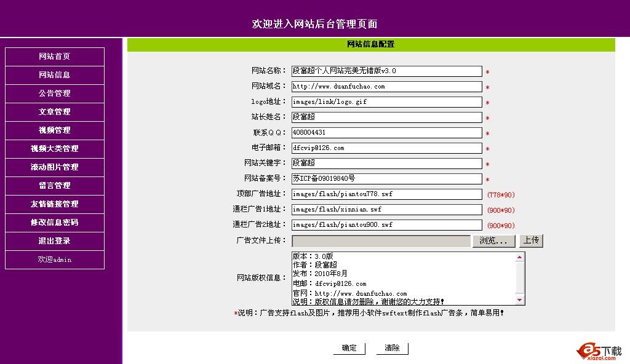Click the 网站信息配置 header title
Screen dimensions: 630x364
click(371, 44)
